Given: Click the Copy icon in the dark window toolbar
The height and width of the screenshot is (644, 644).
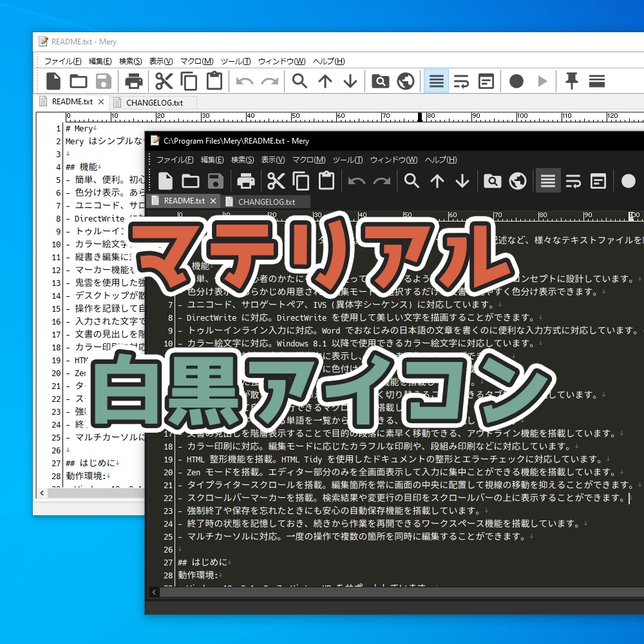Looking at the screenshot, I should (301, 181).
